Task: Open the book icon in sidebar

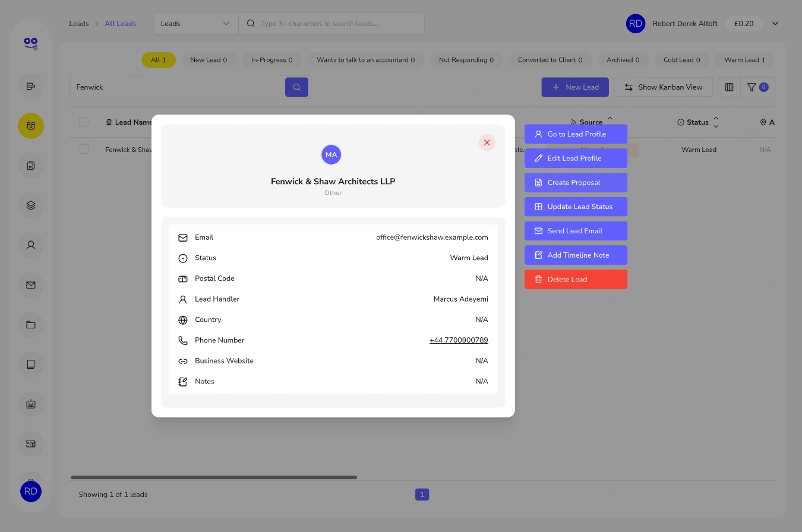Action: (31, 364)
